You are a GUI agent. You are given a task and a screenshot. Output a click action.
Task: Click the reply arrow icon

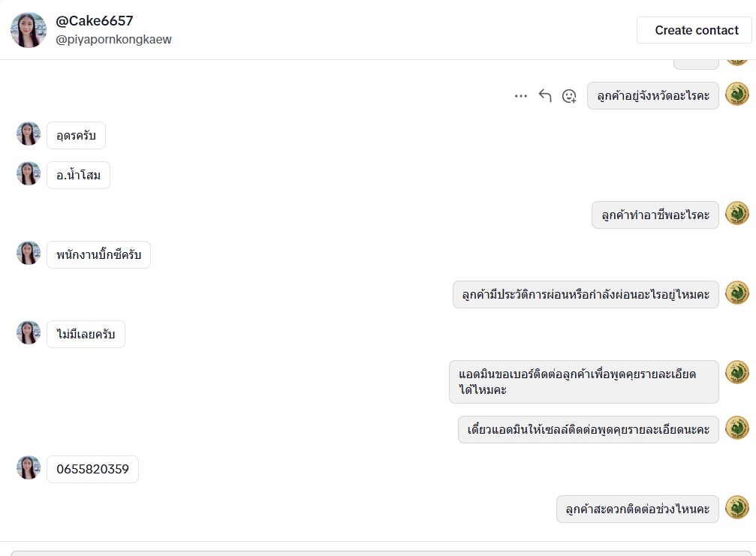tap(545, 96)
